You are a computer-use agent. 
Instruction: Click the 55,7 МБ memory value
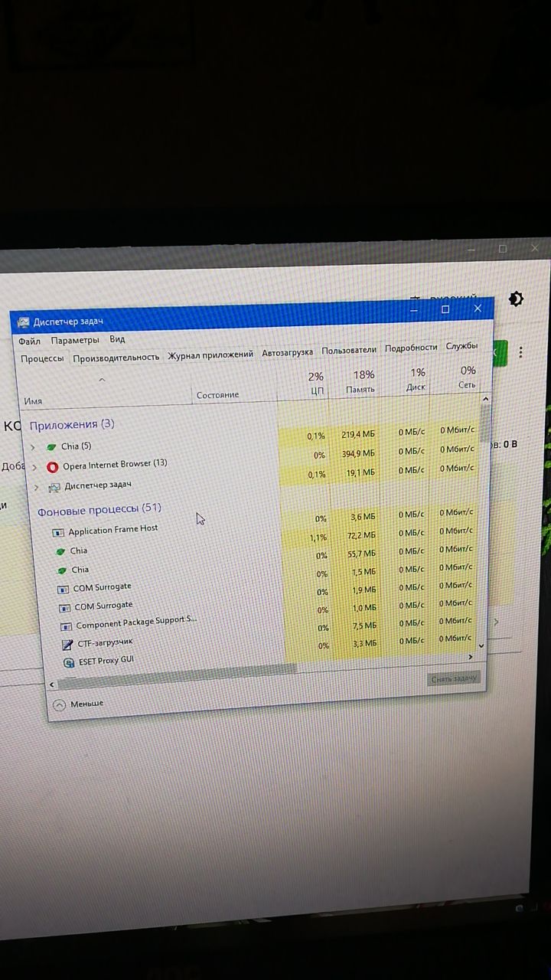[361, 554]
